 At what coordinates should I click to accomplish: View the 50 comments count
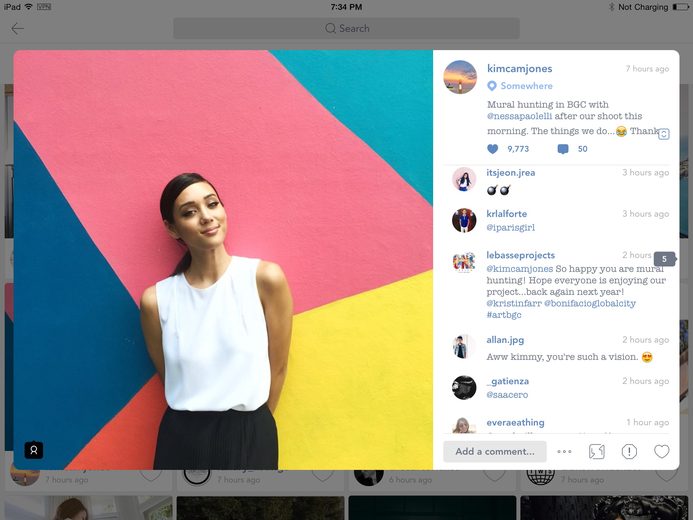(x=583, y=149)
